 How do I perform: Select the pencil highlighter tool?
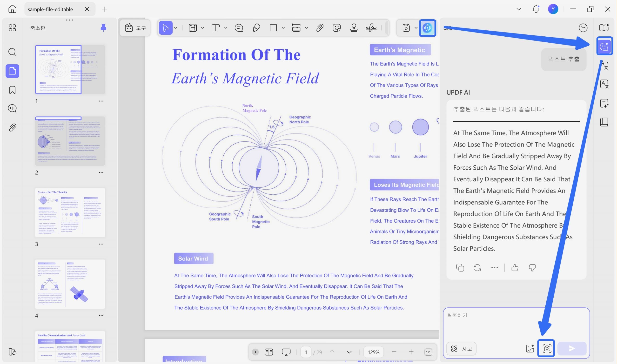pyautogui.click(x=256, y=28)
